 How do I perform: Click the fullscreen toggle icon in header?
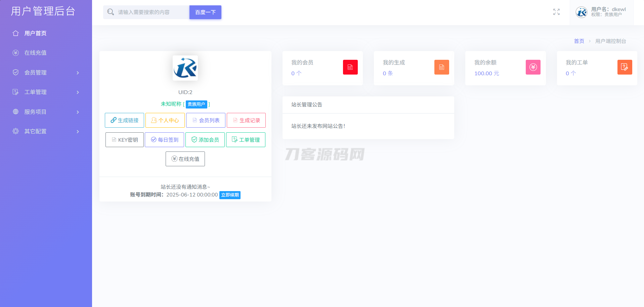coord(556,12)
